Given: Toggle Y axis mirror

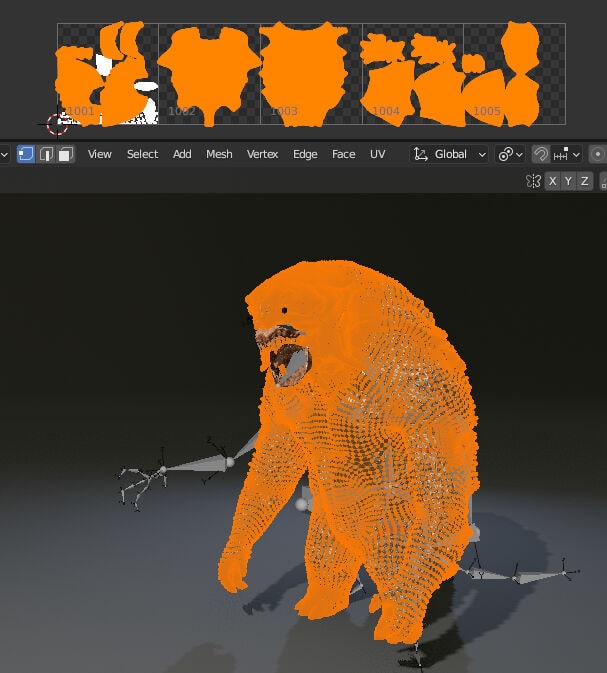Looking at the screenshot, I should [x=568, y=181].
